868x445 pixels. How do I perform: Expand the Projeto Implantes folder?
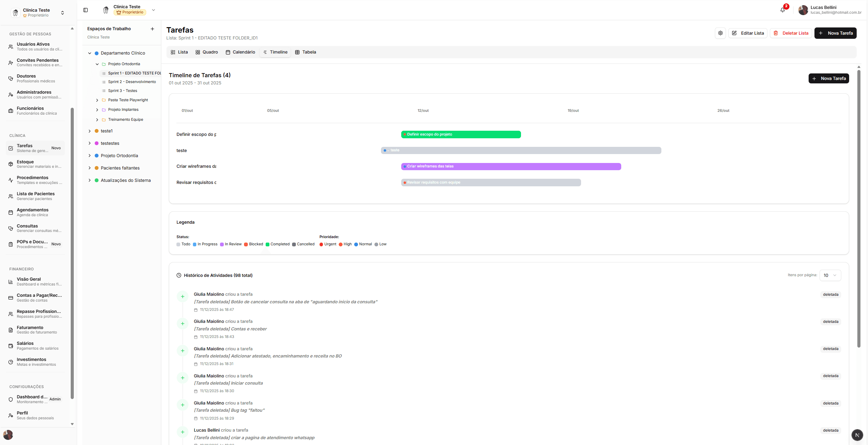tap(97, 110)
